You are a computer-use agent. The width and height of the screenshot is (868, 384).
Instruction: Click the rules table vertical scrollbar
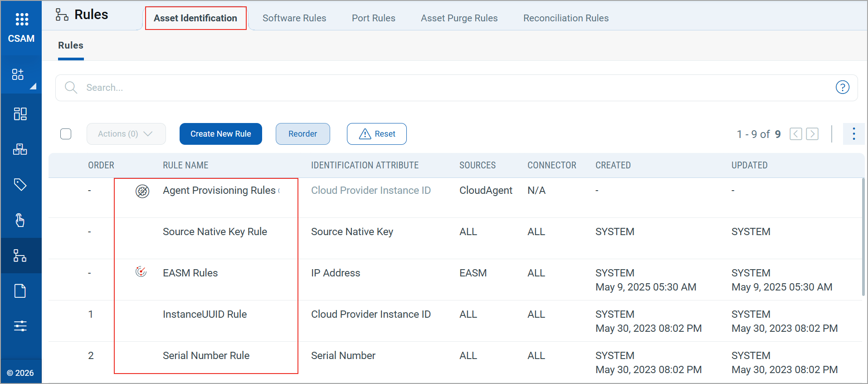pos(863,236)
